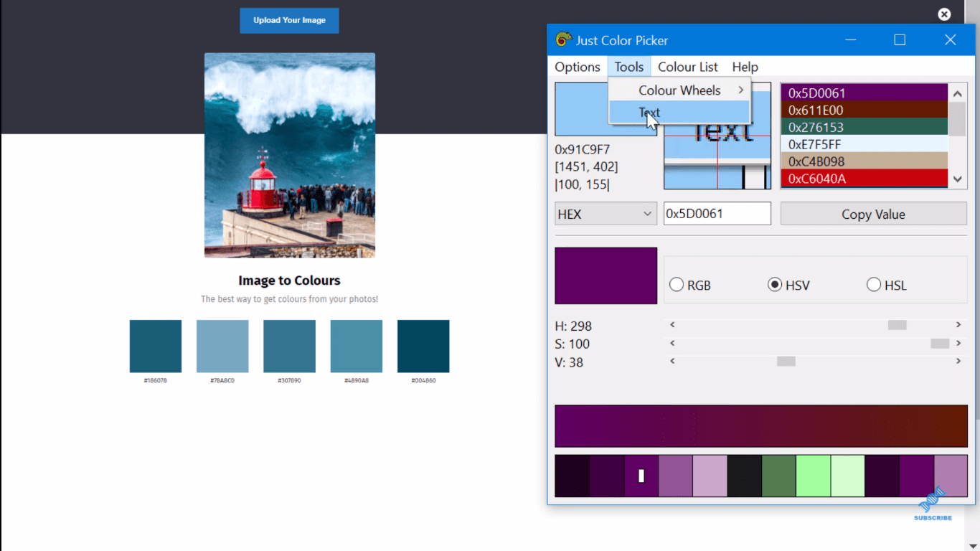Click the Upload Your Image button
The height and width of the screenshot is (551, 980).
pos(289,20)
